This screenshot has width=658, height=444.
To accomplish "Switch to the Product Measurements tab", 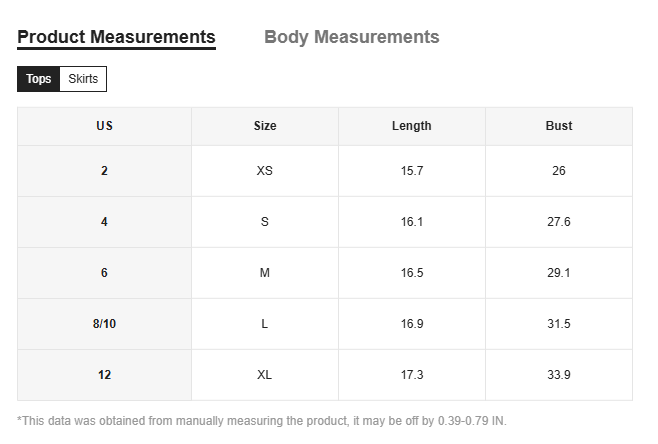I will [x=116, y=37].
